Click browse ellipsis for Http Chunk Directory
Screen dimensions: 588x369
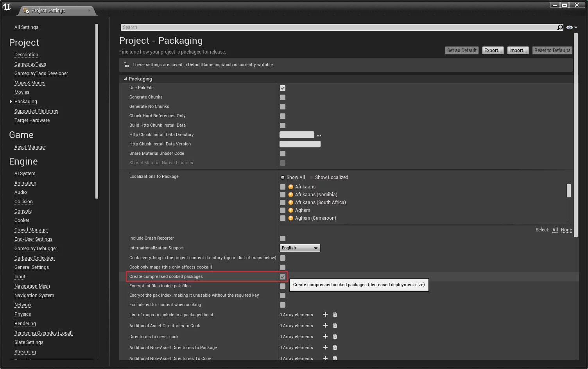click(x=319, y=135)
